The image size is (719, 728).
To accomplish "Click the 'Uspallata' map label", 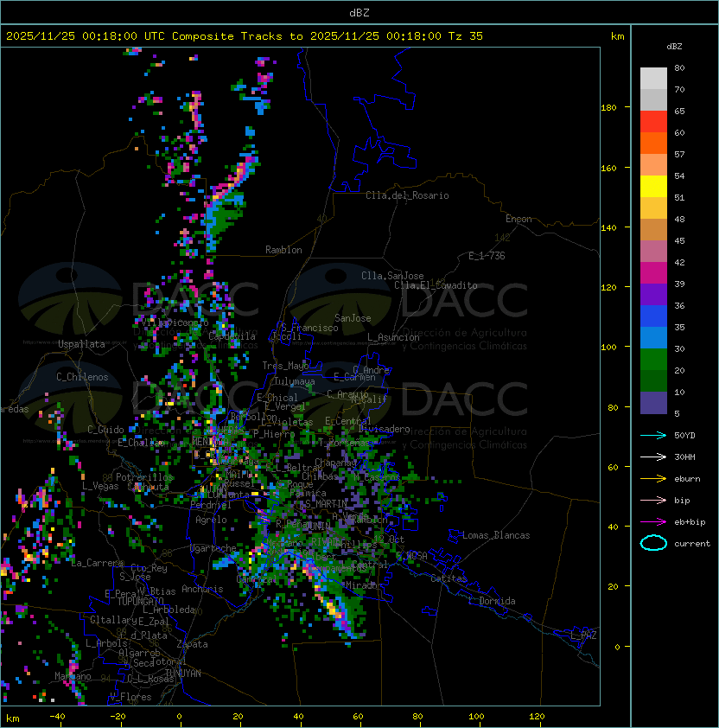I will pyautogui.click(x=81, y=344).
